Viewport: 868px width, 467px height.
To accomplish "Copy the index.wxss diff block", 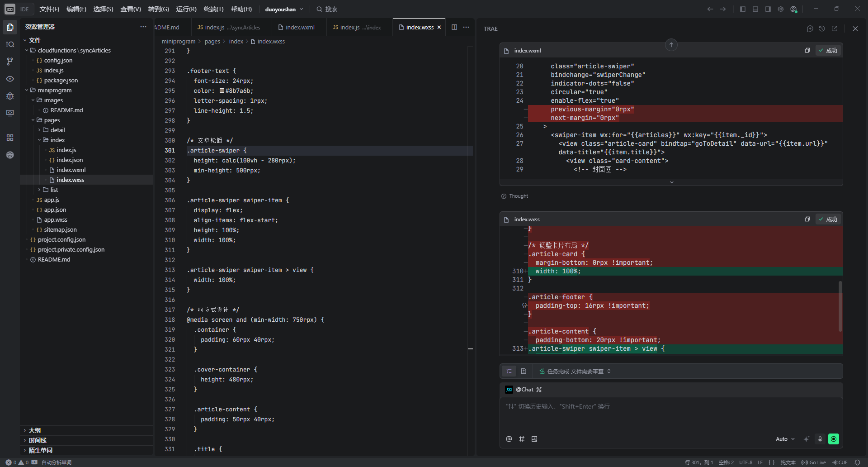I will point(807,219).
